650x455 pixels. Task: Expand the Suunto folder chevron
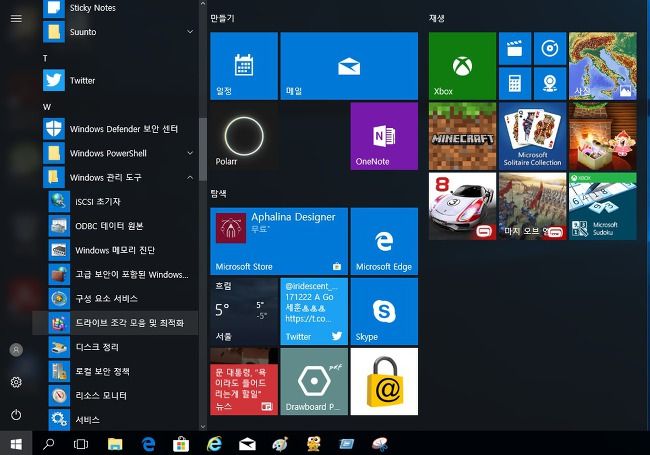click(190, 31)
